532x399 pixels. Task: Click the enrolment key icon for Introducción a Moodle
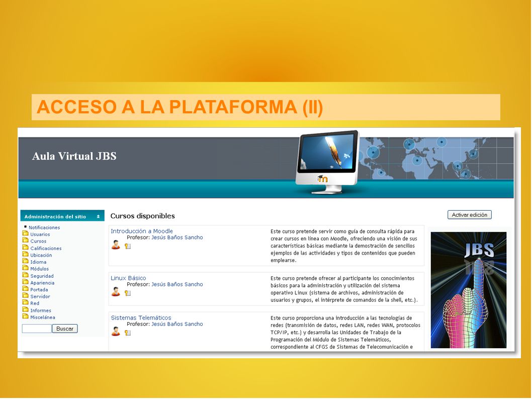(x=128, y=246)
